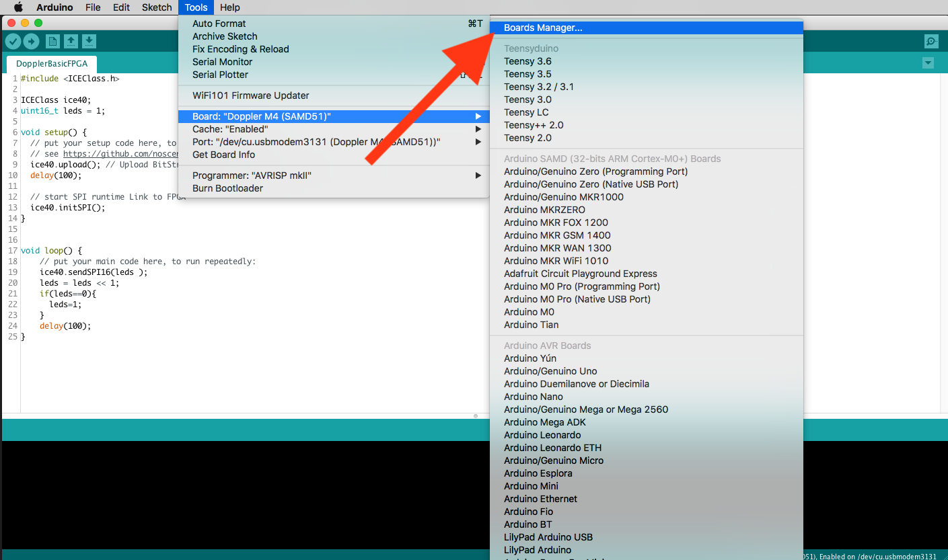Image resolution: width=948 pixels, height=560 pixels.
Task: Open Boards Manager... entry
Action: (x=647, y=28)
